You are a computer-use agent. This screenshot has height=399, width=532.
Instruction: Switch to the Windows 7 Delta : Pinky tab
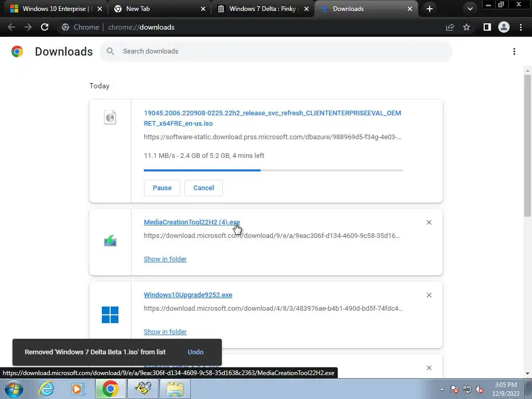(262, 9)
